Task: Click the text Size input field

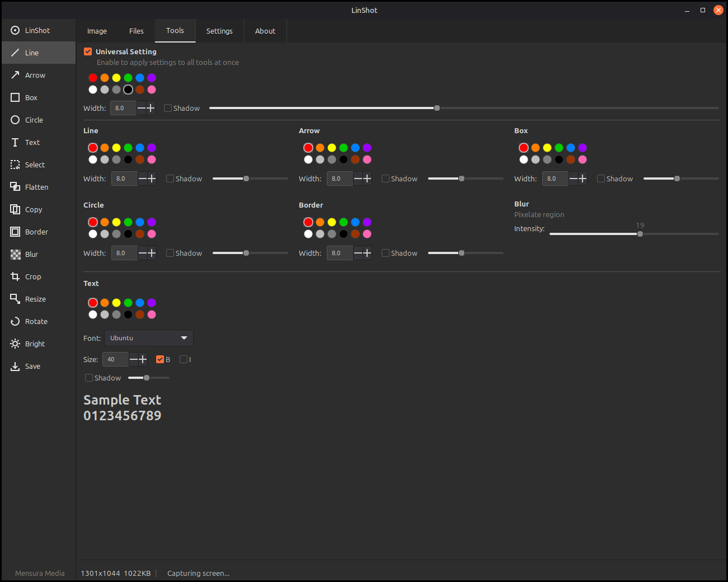Action: pos(115,359)
